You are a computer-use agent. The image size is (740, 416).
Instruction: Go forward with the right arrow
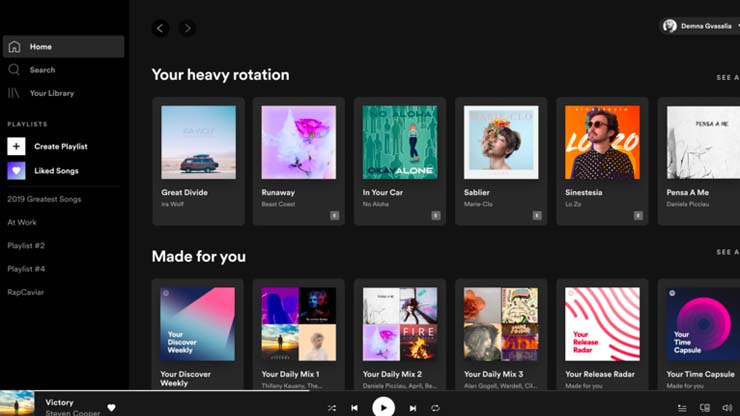pyautogui.click(x=187, y=28)
